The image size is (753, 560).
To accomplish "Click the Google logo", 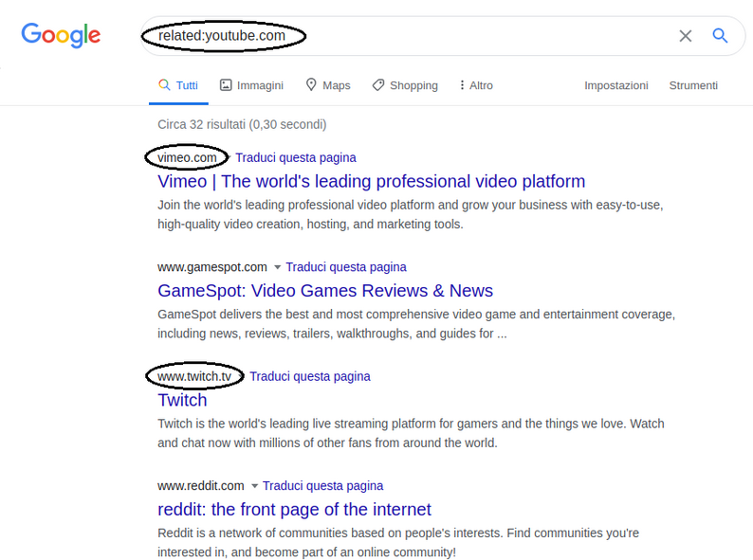I will (61, 35).
